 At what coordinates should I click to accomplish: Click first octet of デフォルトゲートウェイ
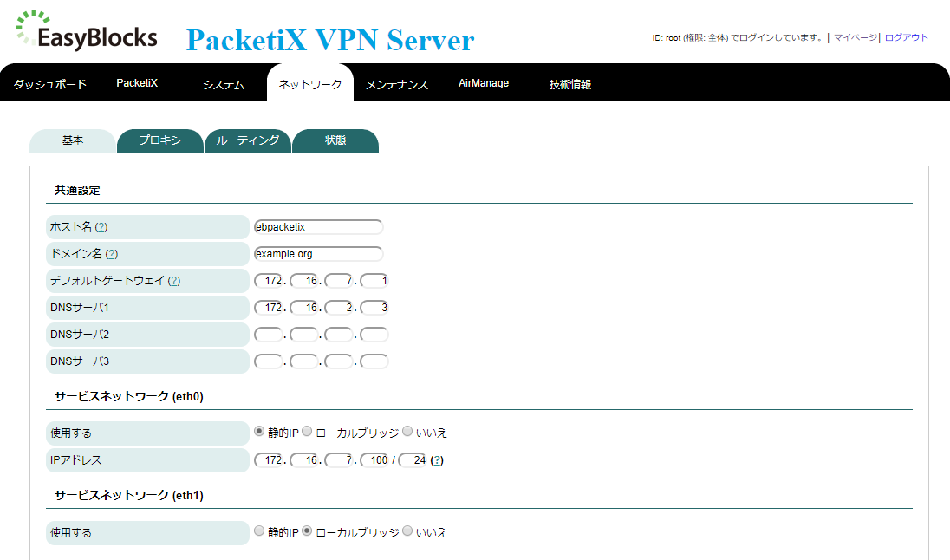[x=269, y=281]
